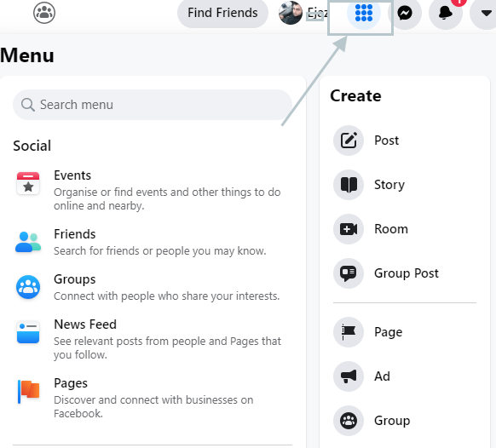Click the News Feed icon

(x=28, y=332)
